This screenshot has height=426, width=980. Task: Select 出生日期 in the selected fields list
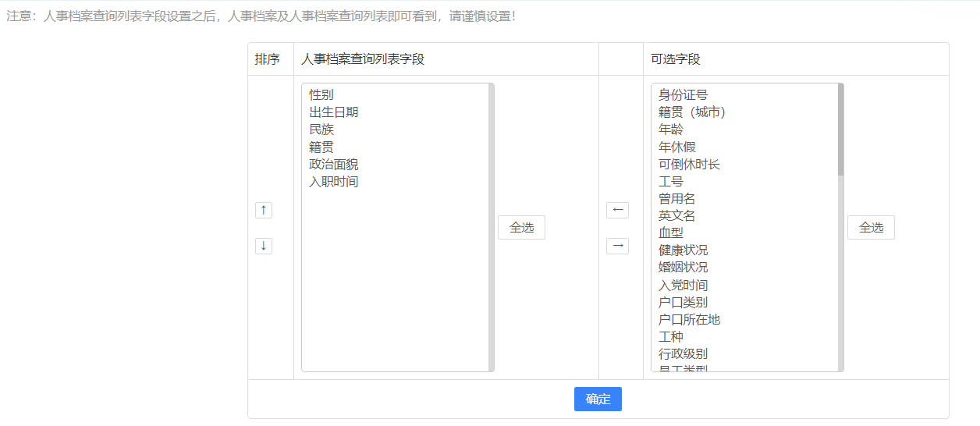[334, 112]
